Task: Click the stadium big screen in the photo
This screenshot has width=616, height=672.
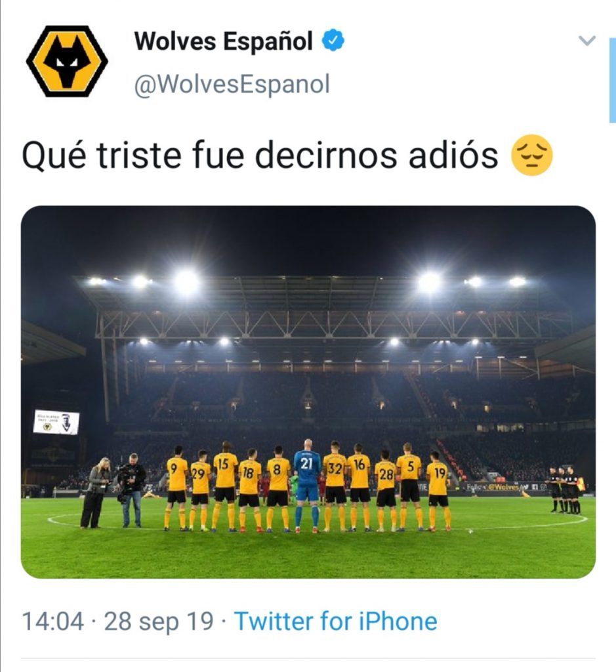Action: 56,422
